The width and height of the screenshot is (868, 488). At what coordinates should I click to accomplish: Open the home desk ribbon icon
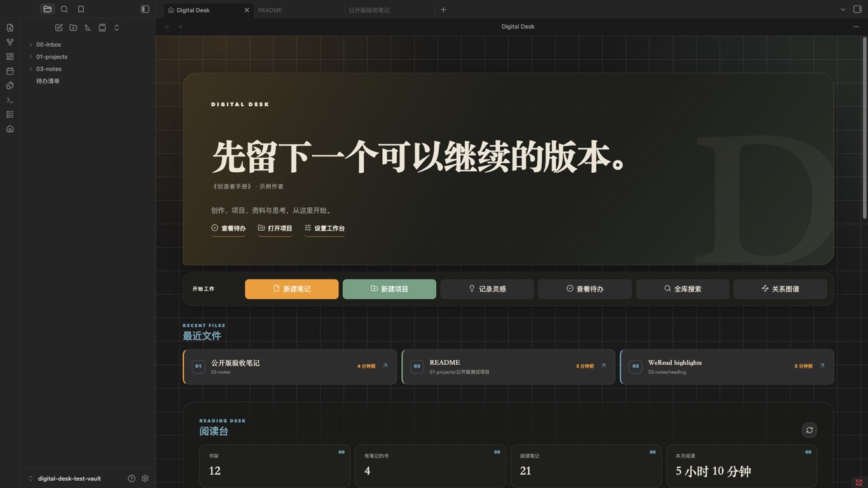pyautogui.click(x=10, y=129)
